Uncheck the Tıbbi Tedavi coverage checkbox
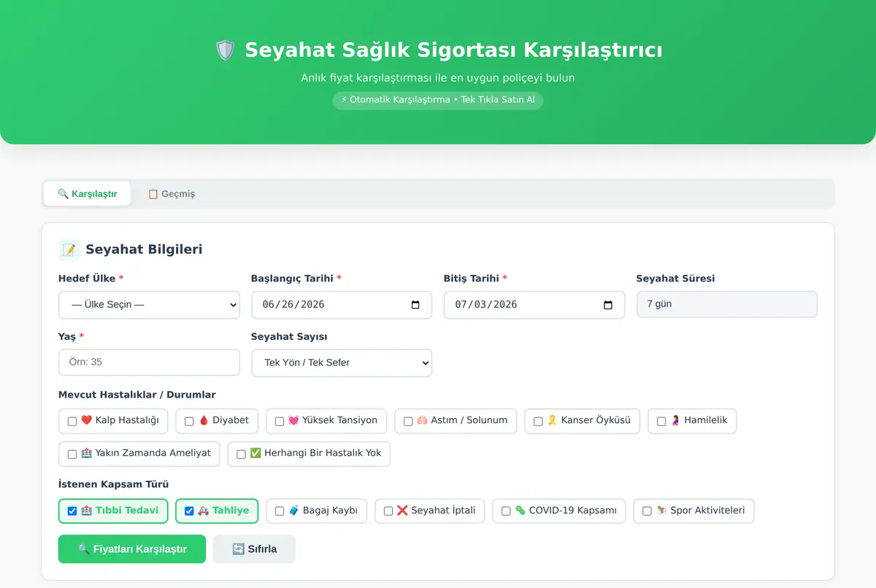 tap(72, 511)
